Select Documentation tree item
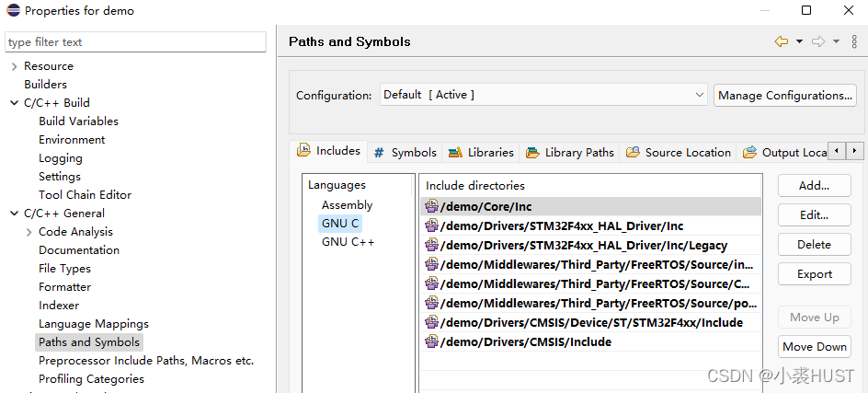The width and height of the screenshot is (868, 393). point(79,250)
